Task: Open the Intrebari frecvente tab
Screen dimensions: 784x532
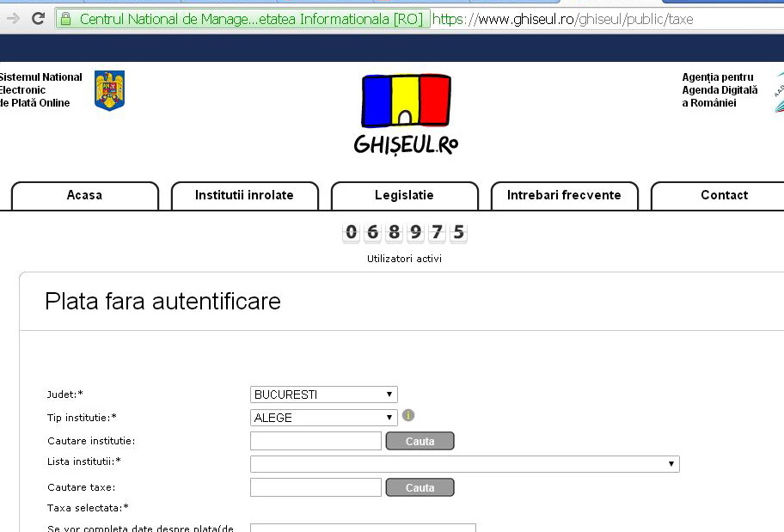Action: tap(564, 196)
